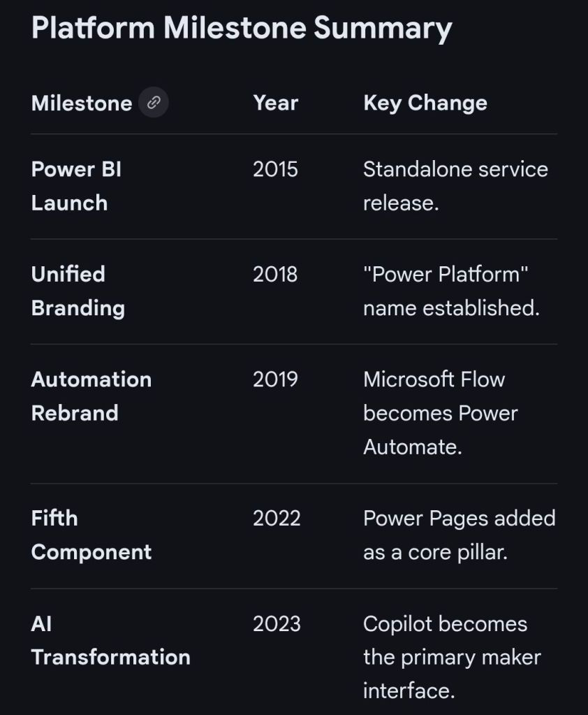Image resolution: width=588 pixels, height=715 pixels.
Task: Select the Milestone column header
Action: (x=82, y=103)
